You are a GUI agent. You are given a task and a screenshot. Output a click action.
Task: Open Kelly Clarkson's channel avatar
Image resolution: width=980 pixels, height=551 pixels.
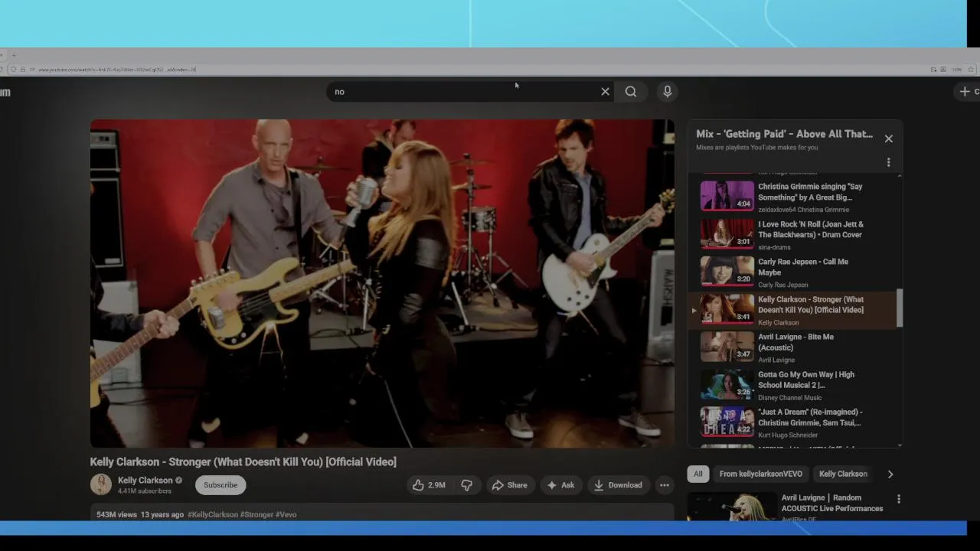101,484
